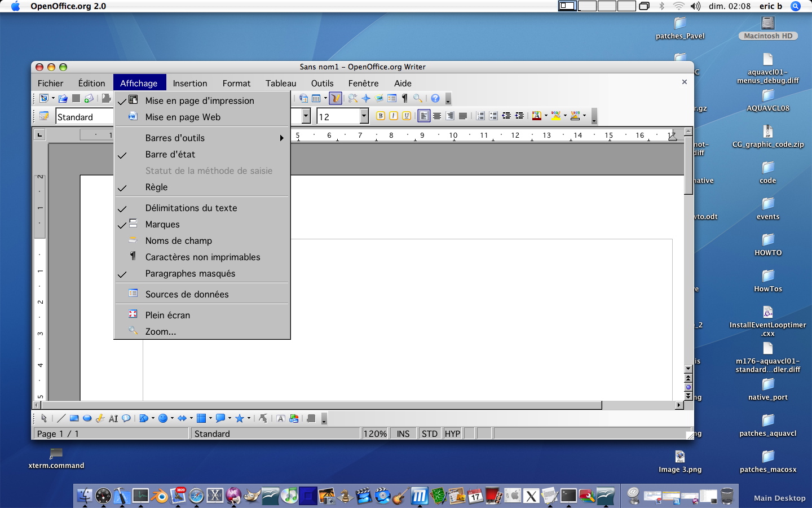This screenshot has width=812, height=508.
Task: Open the Table icon dropdown arrow
Action: (325, 98)
